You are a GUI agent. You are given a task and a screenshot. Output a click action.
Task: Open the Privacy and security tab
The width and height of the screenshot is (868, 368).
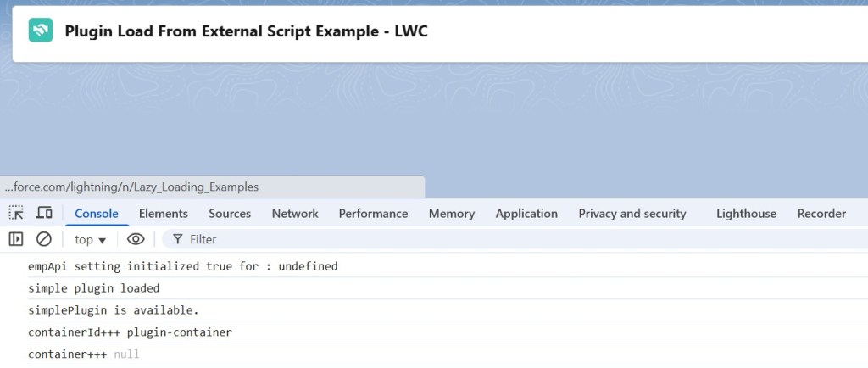(632, 214)
